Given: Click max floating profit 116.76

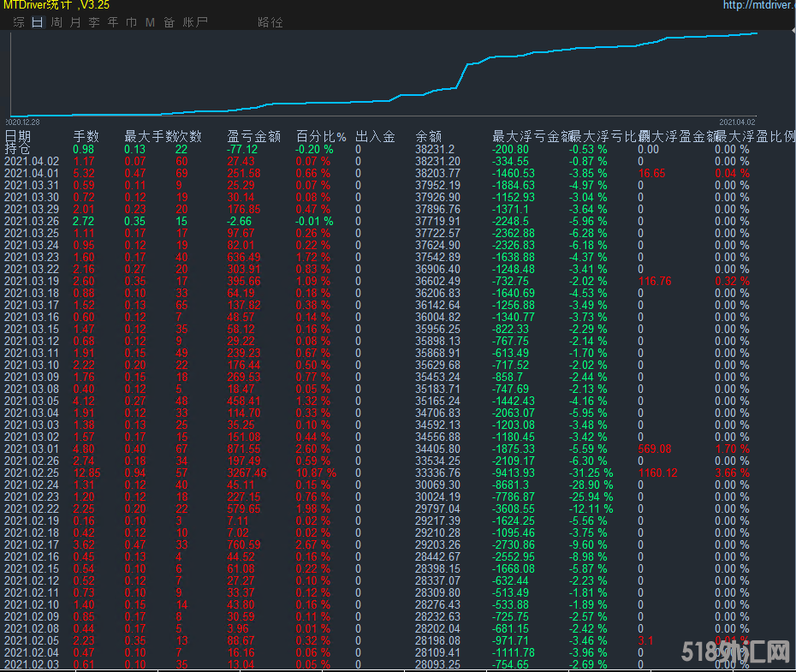Looking at the screenshot, I should pyautogui.click(x=655, y=281).
